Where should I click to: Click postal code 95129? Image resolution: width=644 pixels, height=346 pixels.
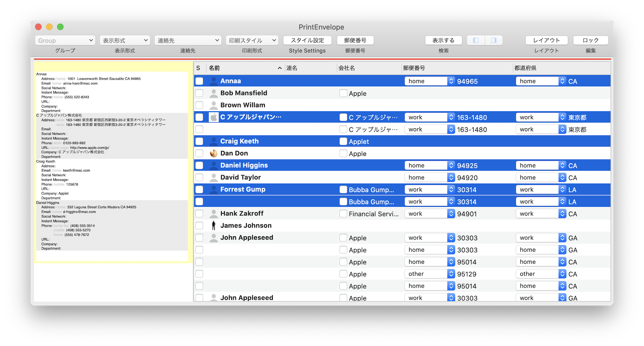(467, 274)
